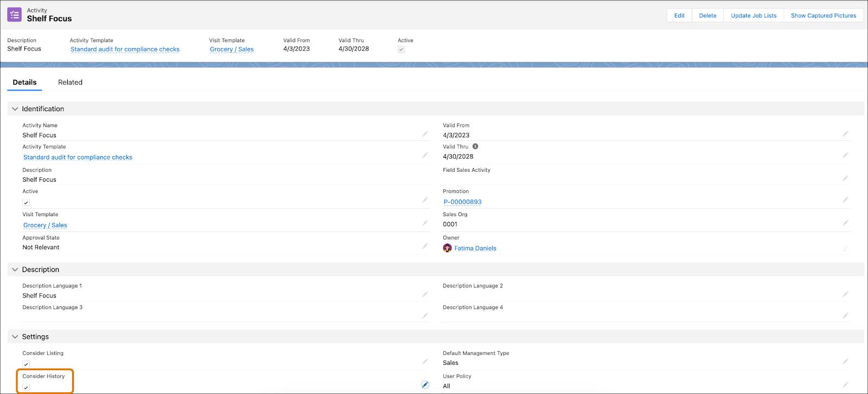Edit Description Language 2 pencil icon
868x394 pixels.
click(x=845, y=294)
